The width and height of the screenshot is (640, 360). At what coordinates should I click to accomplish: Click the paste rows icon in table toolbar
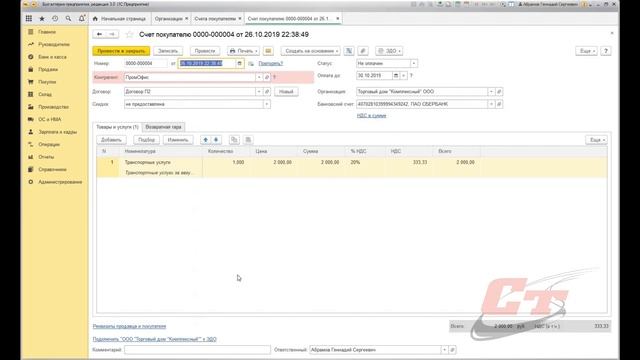coord(248,140)
